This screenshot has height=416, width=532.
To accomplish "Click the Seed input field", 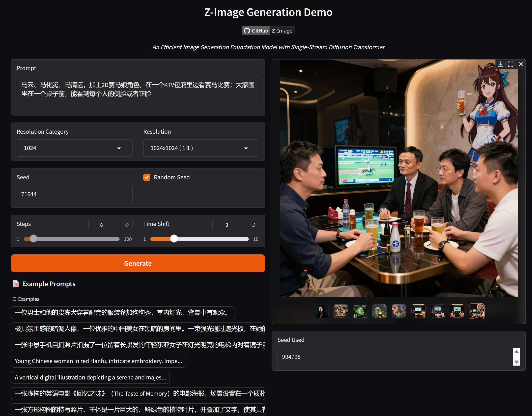I will (x=74, y=194).
